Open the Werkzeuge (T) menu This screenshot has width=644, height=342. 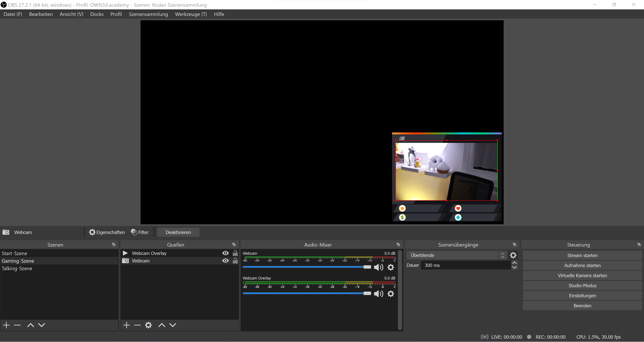tap(191, 14)
